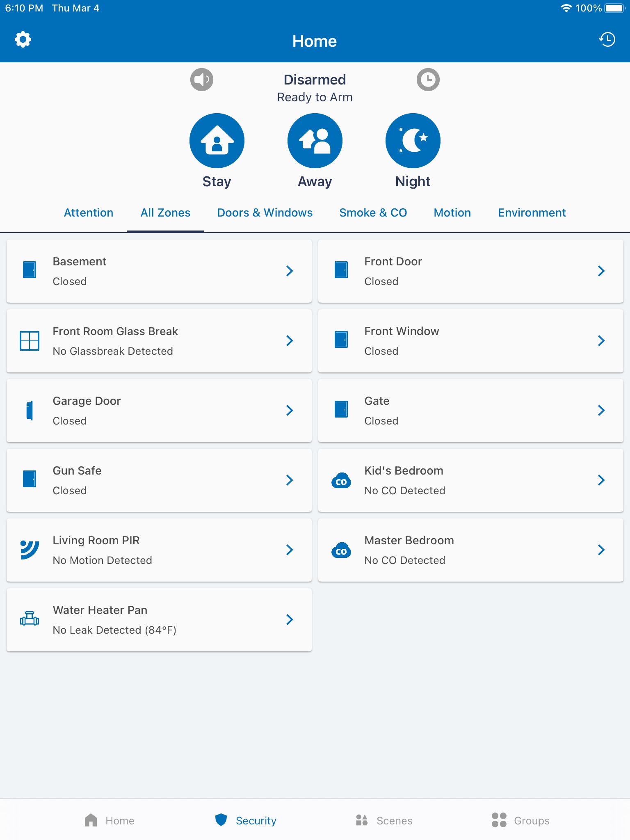Image resolution: width=630 pixels, height=840 pixels.
Task: Select the All Zones tab
Action: 166,213
